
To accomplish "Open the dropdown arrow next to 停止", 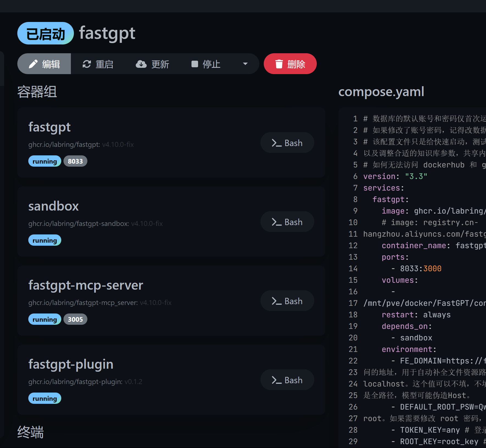I will [245, 64].
